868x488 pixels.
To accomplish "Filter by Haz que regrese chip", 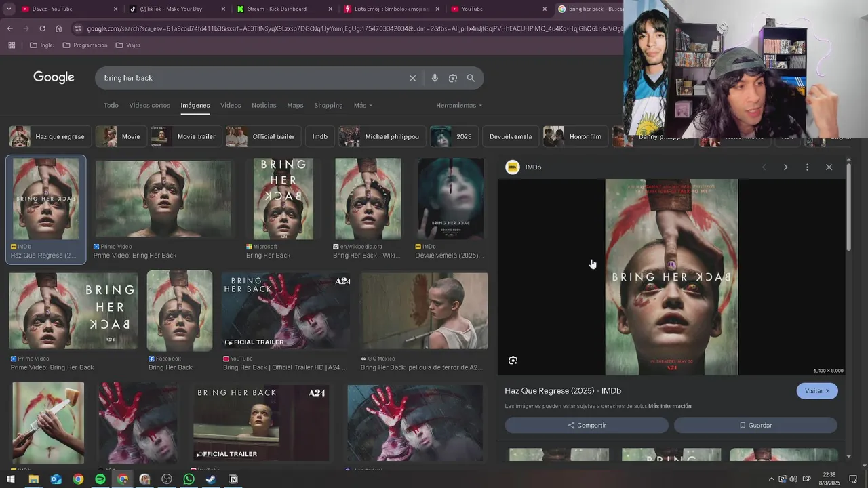I will pyautogui.click(x=50, y=137).
